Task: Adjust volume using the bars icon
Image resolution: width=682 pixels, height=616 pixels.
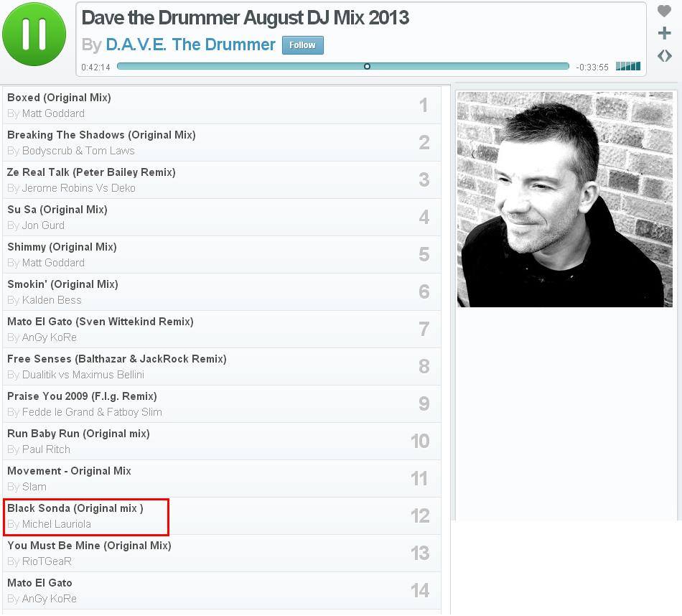Action: click(628, 66)
